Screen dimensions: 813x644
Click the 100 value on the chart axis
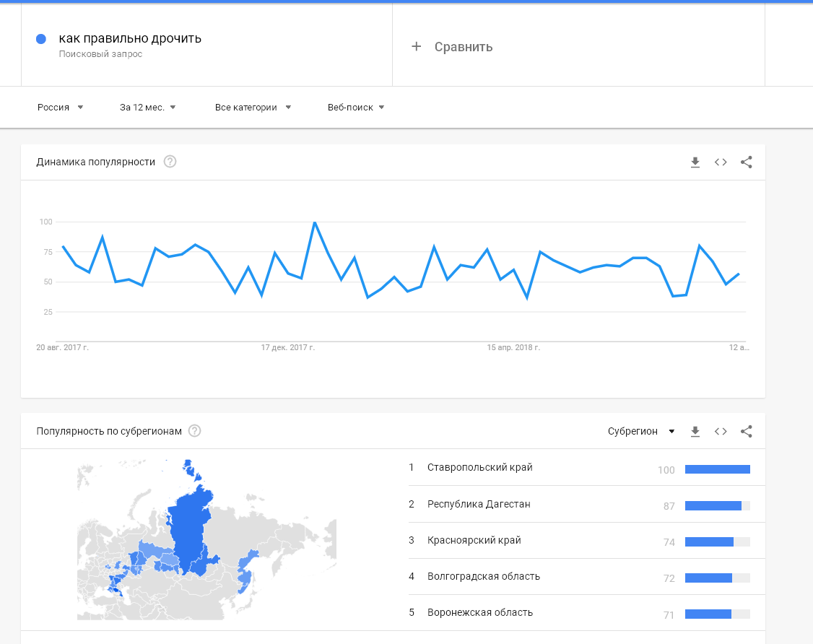tap(46, 222)
